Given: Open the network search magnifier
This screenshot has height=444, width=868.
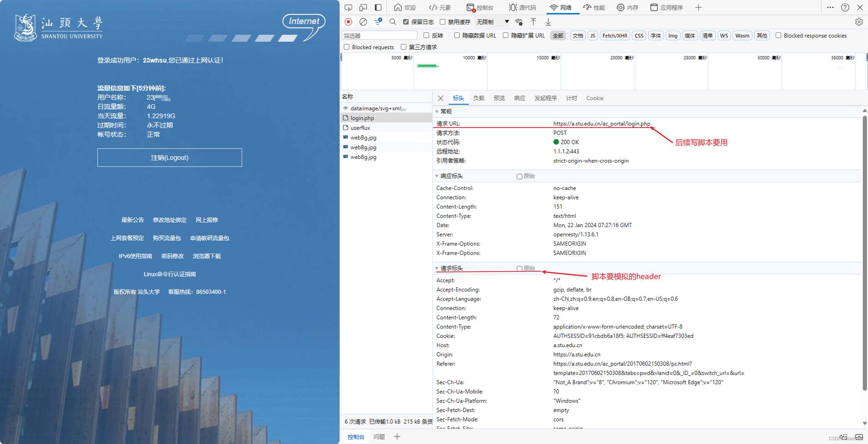Looking at the screenshot, I should pyautogui.click(x=393, y=22).
